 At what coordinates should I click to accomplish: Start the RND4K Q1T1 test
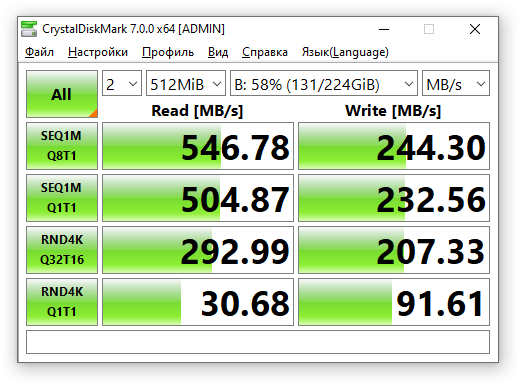point(62,302)
